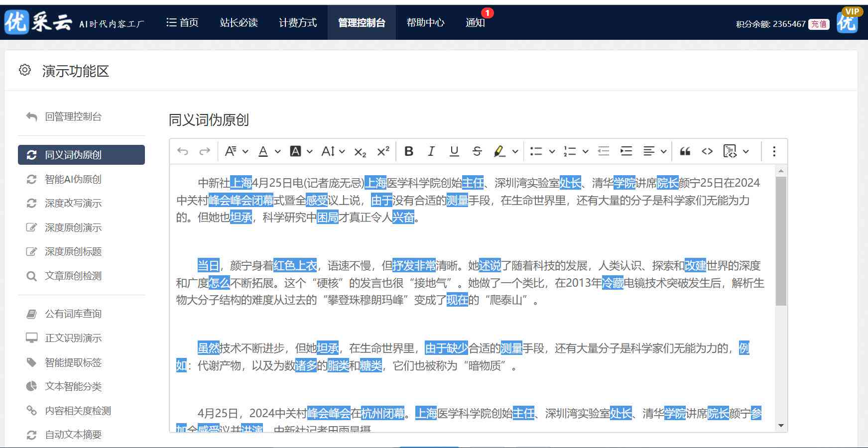Expand the bulleted list style dropdown
Screen dimensions: 868x448
click(x=552, y=152)
